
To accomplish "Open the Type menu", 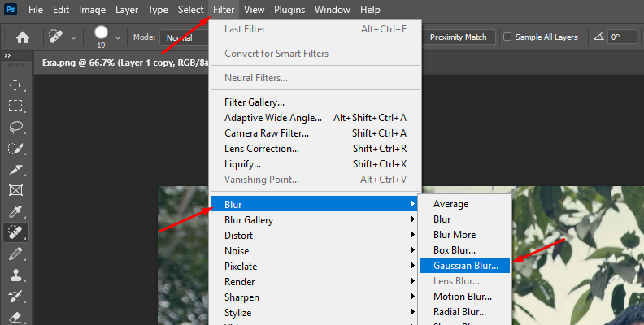I will (x=158, y=10).
